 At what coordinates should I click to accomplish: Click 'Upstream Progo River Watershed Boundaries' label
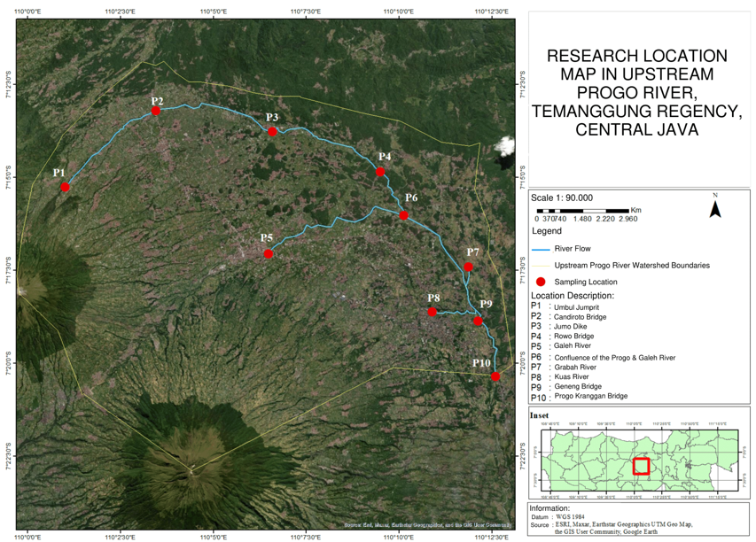point(632,266)
